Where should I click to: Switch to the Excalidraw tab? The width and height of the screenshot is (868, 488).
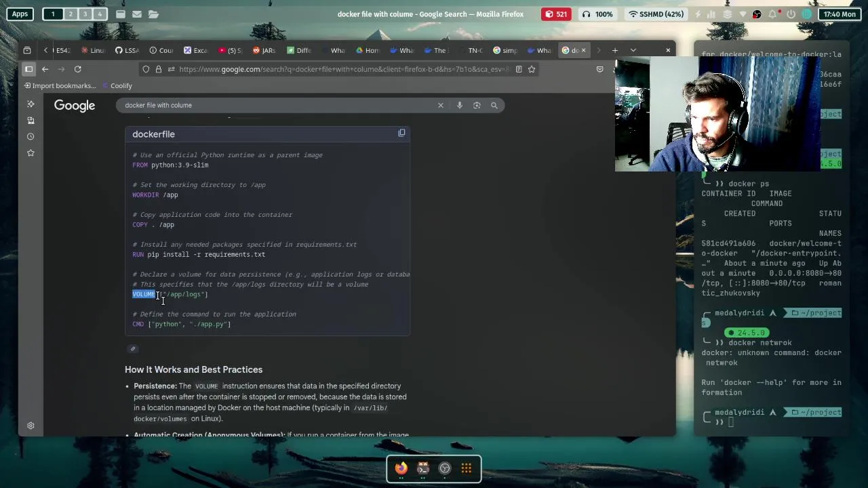tap(195, 50)
